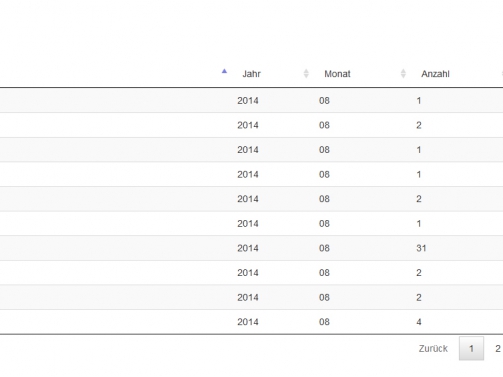Sort by the Anzahl column header

click(x=435, y=74)
